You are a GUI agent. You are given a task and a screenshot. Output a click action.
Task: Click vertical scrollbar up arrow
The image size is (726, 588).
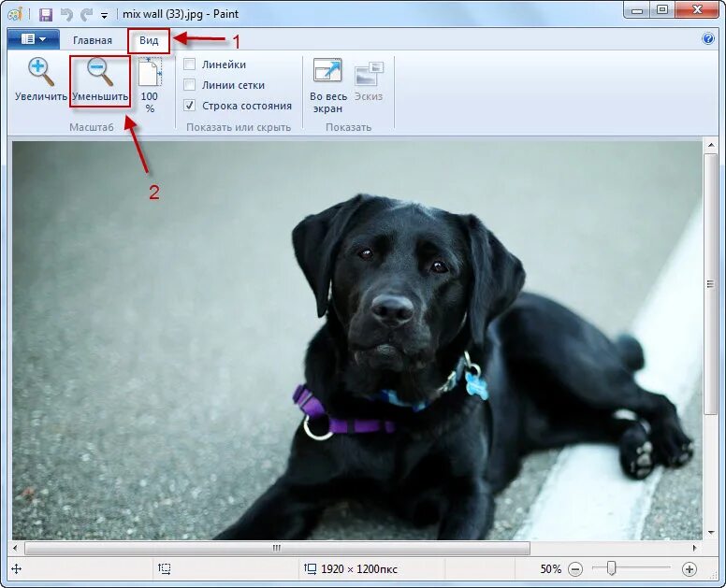(x=711, y=145)
